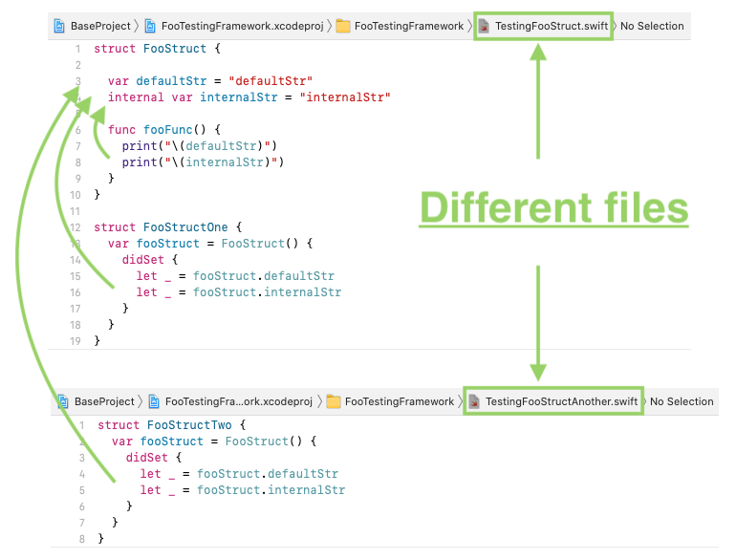Click 'var fooStruct = FooStruct()' in FooStructTwo
Viewport: 737px width, 560px height.
(x=214, y=442)
